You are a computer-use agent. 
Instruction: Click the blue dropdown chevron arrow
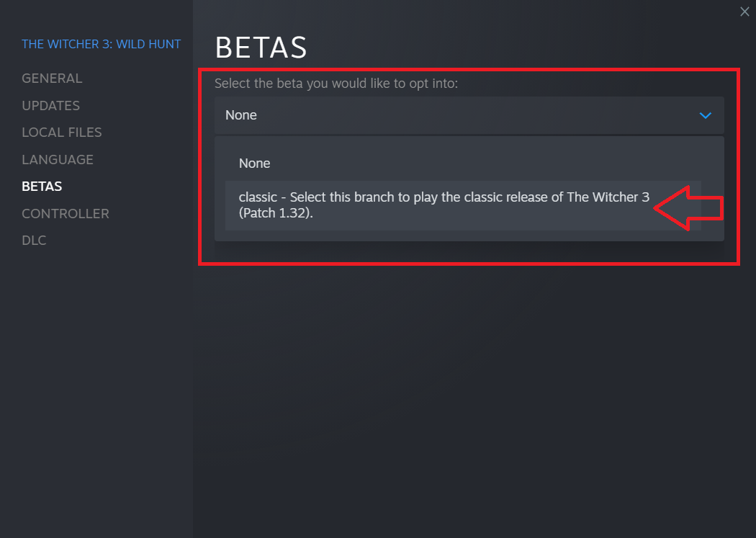tap(706, 115)
